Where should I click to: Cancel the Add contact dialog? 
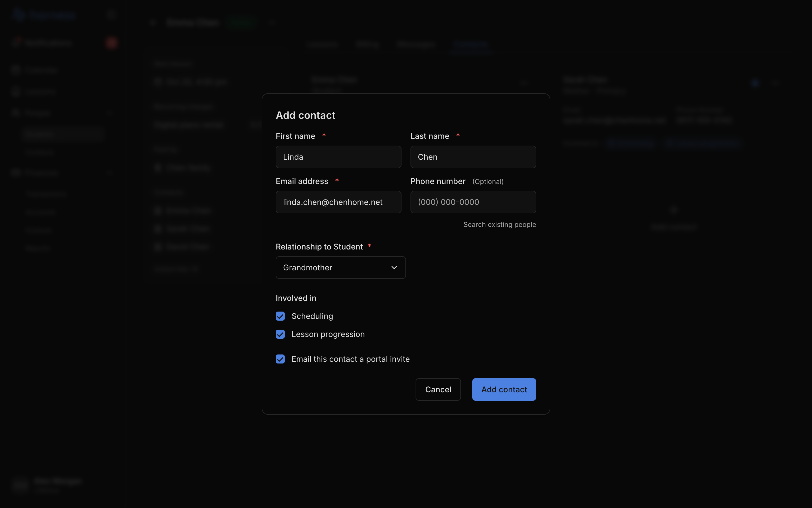pos(438,389)
